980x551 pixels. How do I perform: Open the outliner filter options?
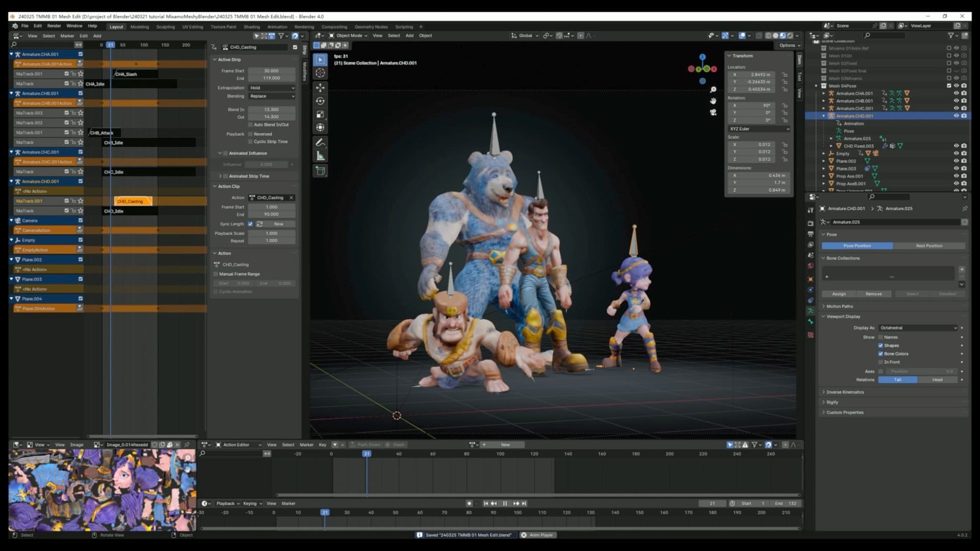950,36
